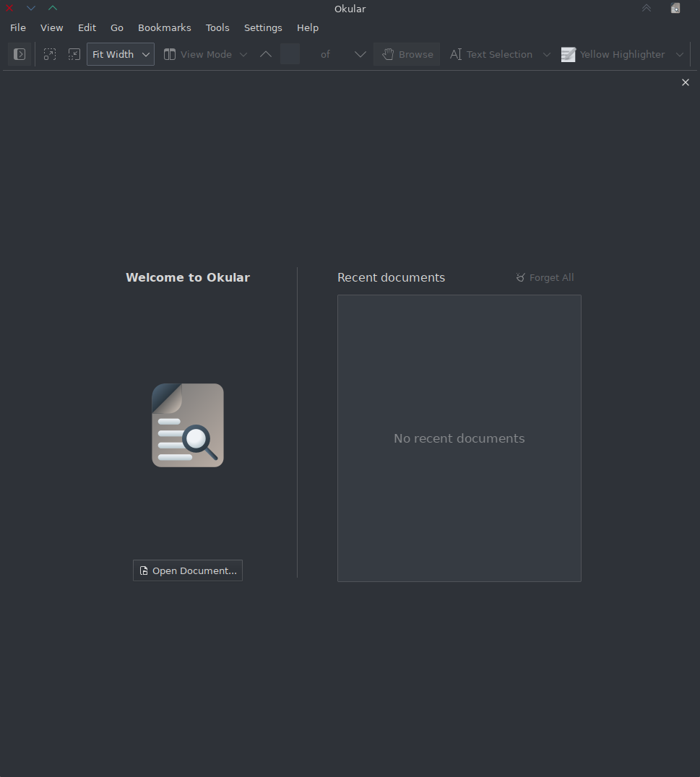
Task: Open the Fit Width zoom dropdown
Action: 121,54
